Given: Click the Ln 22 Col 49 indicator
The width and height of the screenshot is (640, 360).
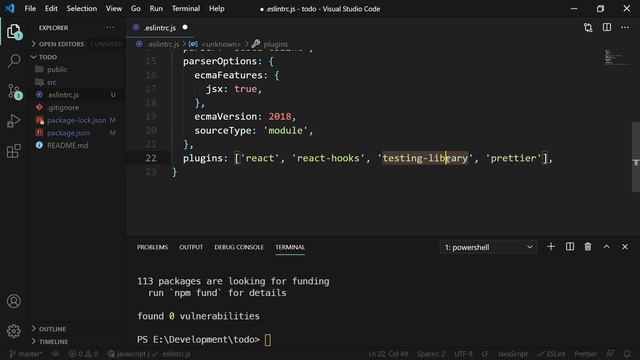Looking at the screenshot, I should point(388,354).
